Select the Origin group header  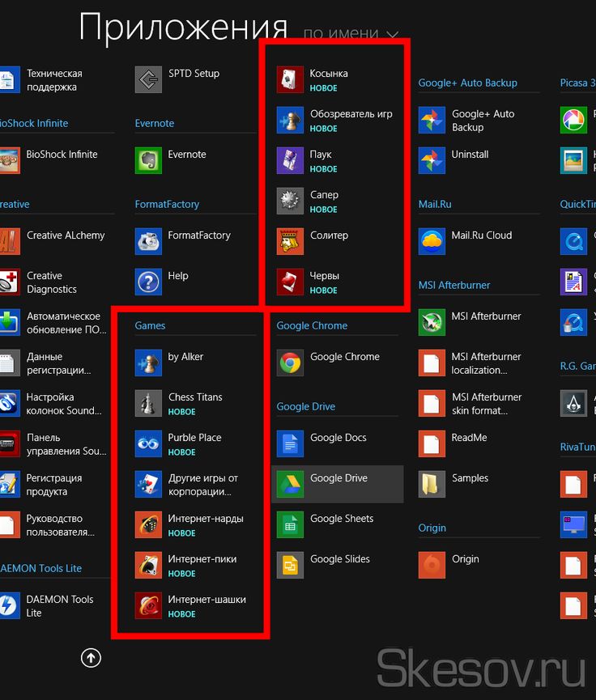(432, 528)
